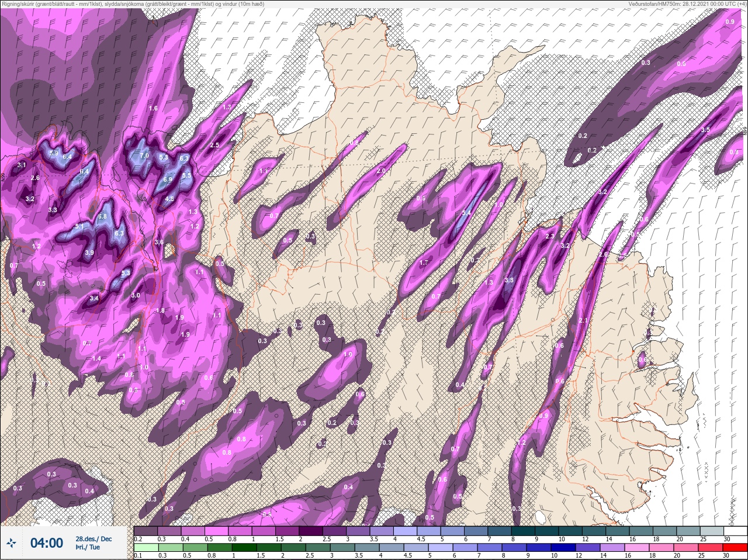Select red 30 swatch in lower legend row

pos(735,548)
